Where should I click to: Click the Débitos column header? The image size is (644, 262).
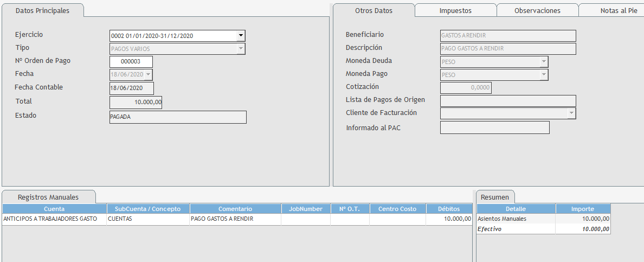449,209
